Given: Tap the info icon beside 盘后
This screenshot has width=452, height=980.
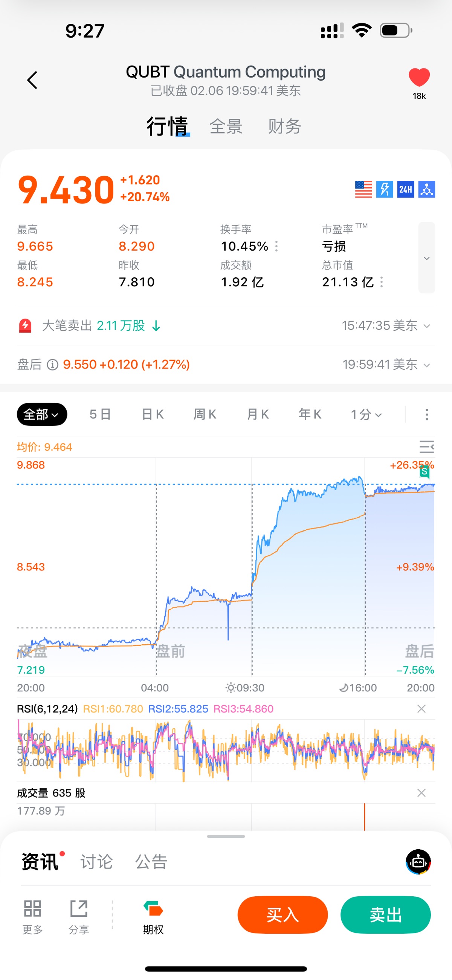Looking at the screenshot, I should coord(52,365).
